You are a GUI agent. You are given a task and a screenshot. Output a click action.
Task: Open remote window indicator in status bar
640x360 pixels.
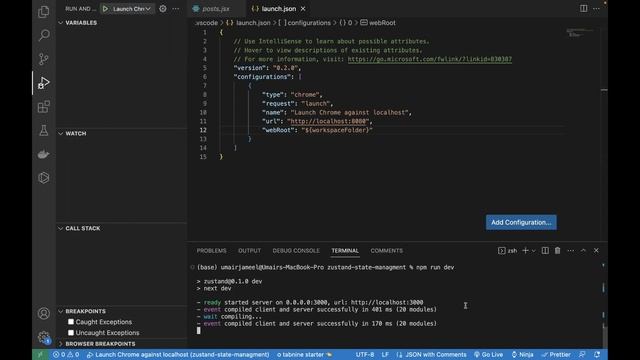click(40, 355)
